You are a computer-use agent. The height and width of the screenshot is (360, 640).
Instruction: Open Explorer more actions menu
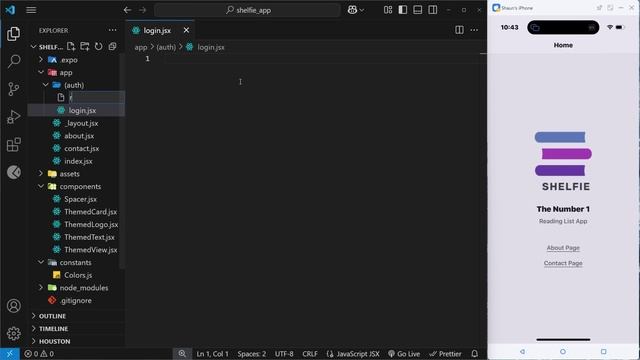pyautogui.click(x=112, y=30)
